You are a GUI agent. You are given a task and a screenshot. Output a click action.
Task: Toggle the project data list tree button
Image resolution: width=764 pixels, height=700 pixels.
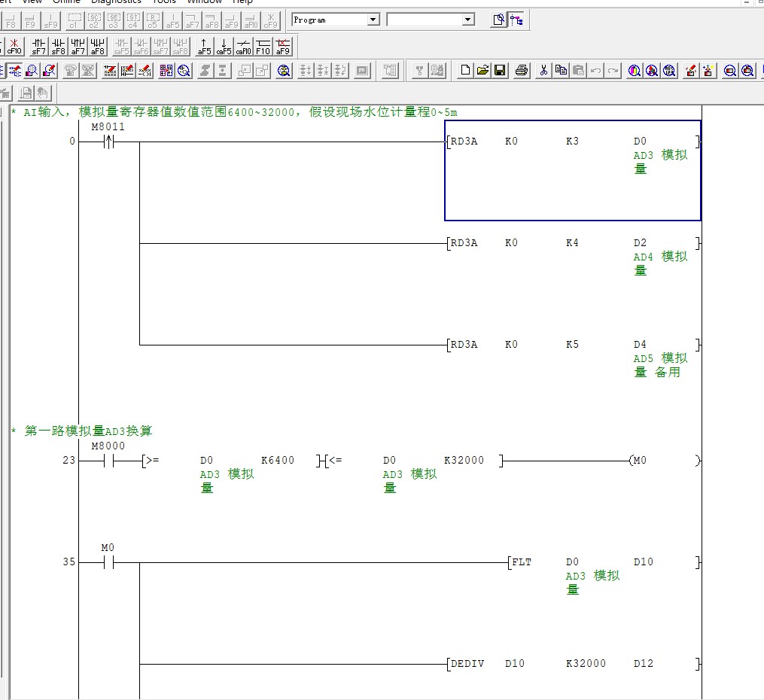coord(516,20)
